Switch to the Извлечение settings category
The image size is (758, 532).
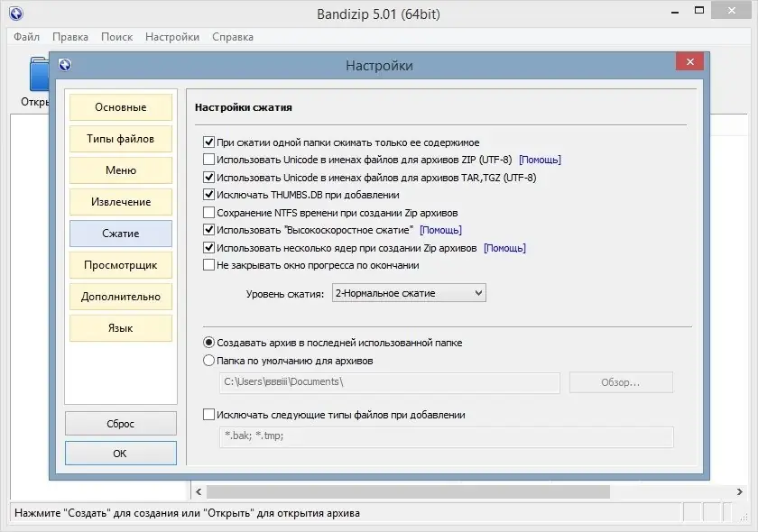(x=120, y=201)
